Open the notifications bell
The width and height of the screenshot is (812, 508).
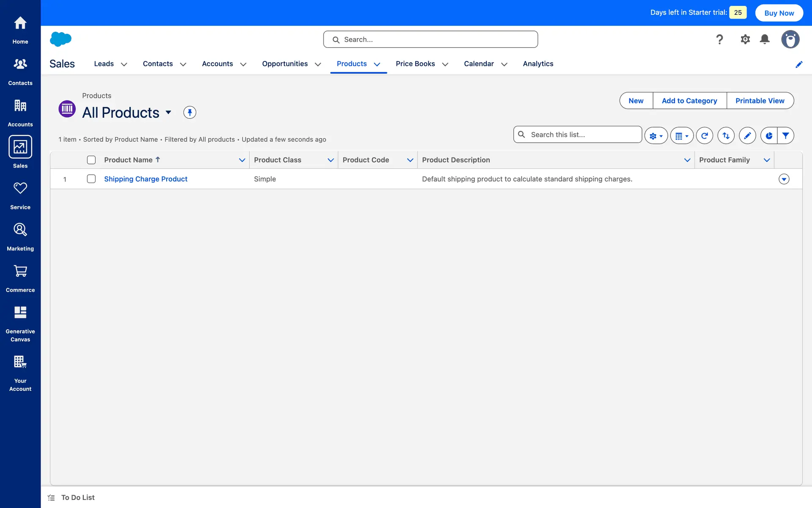click(765, 39)
